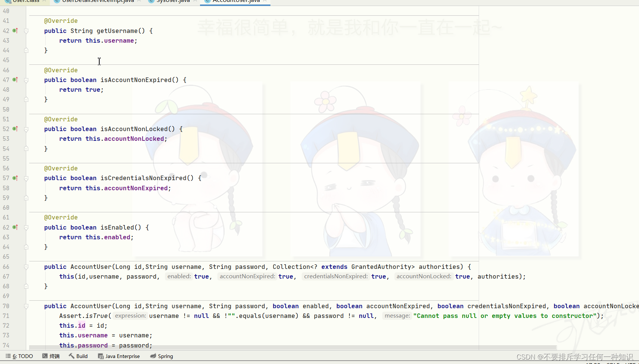This screenshot has width=639, height=364.
Task: Click the isAccountNonLocked() method name
Action: tap(137, 129)
